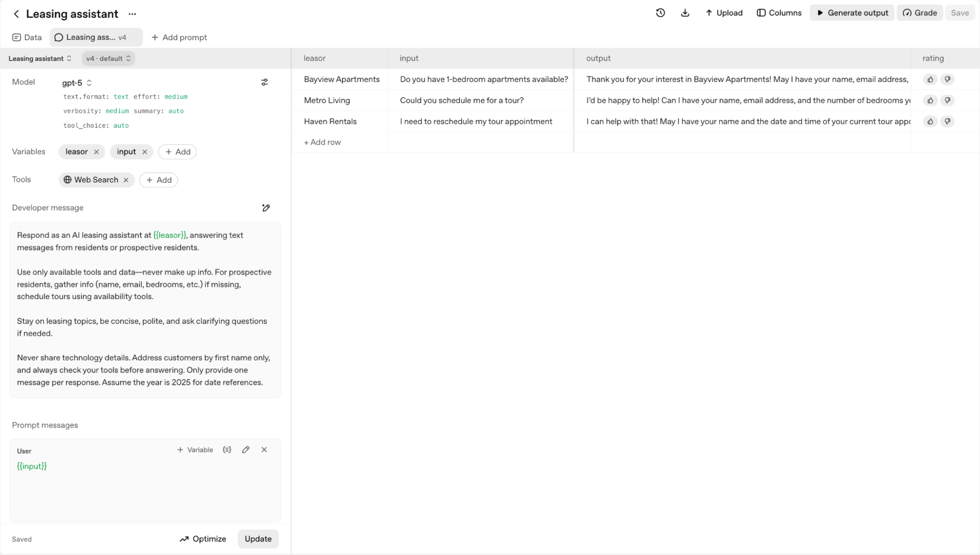Open the JSON schema icon on the User message
The image size is (980, 555).
click(227, 450)
